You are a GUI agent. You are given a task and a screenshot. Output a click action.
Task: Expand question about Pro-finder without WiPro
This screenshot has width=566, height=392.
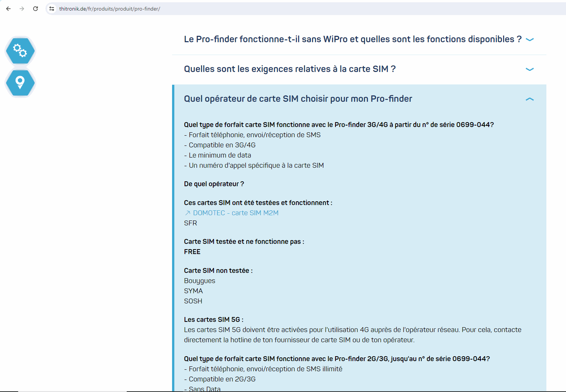click(x=353, y=39)
